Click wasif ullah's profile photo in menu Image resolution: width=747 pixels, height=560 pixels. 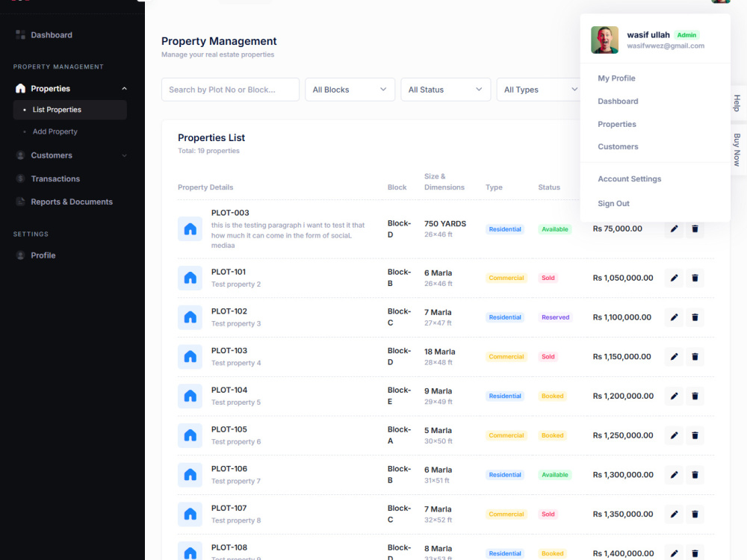604,40
